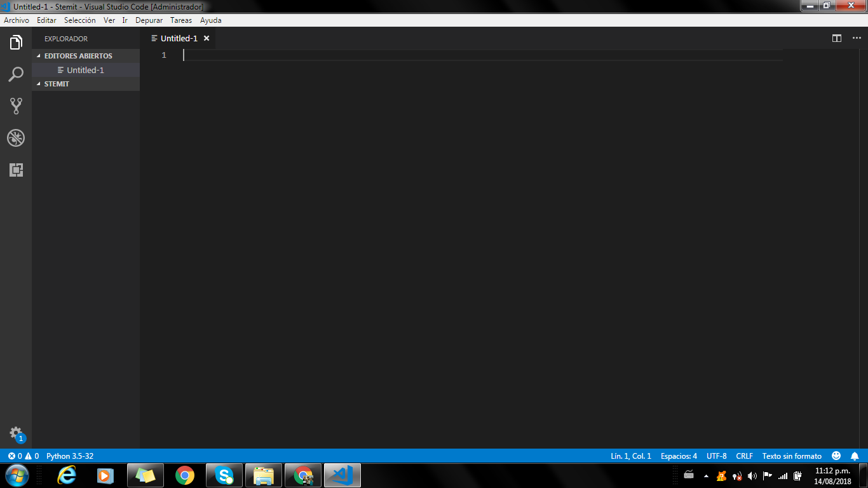Click the Show Desktop button
This screenshot has width=868, height=488.
click(864, 475)
